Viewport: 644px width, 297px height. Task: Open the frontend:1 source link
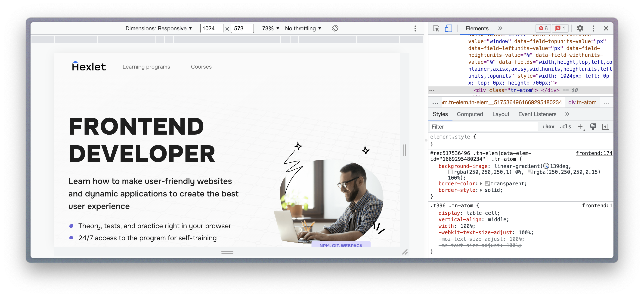tap(597, 205)
